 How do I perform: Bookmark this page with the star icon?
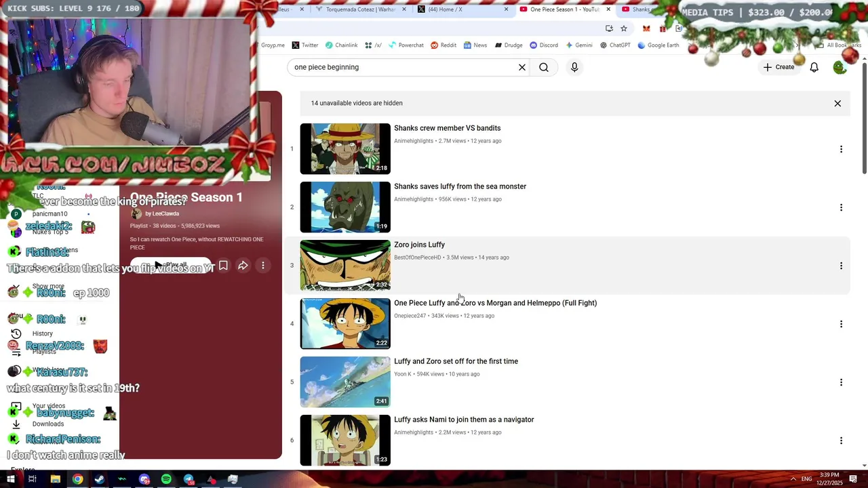coord(624,28)
